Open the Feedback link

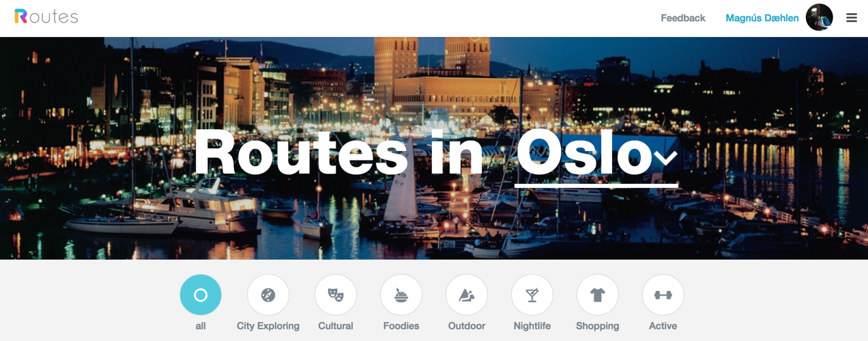[x=683, y=18]
